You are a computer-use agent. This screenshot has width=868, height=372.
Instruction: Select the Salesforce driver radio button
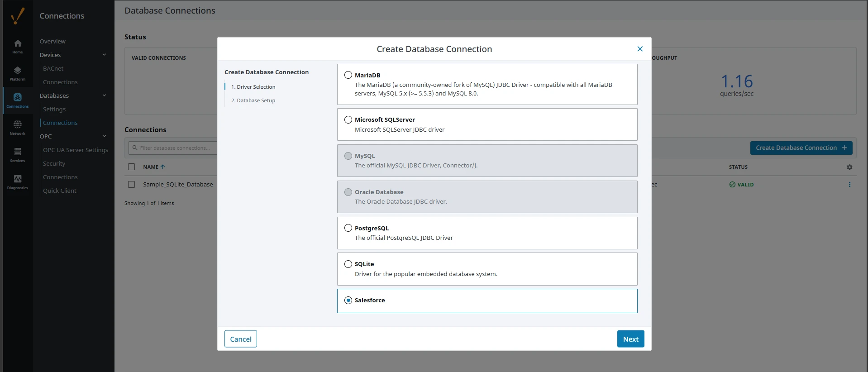point(348,300)
